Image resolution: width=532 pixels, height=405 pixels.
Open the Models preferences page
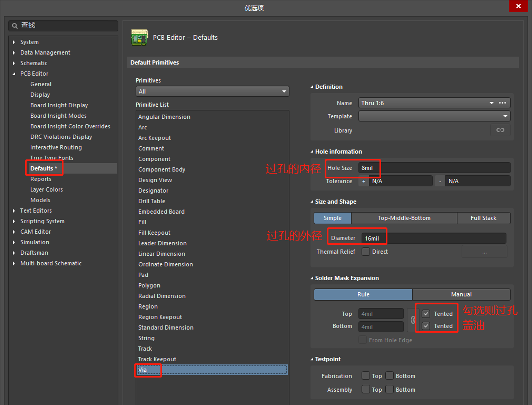point(40,200)
